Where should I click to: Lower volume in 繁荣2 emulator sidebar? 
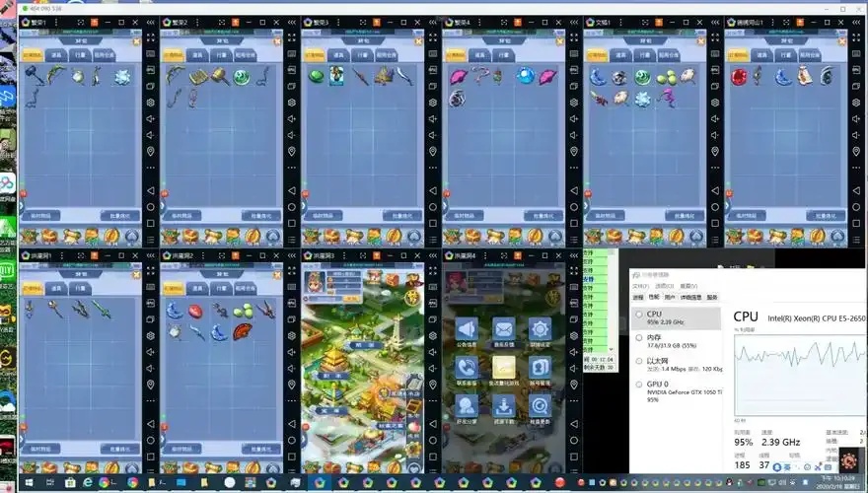pyautogui.click(x=292, y=135)
